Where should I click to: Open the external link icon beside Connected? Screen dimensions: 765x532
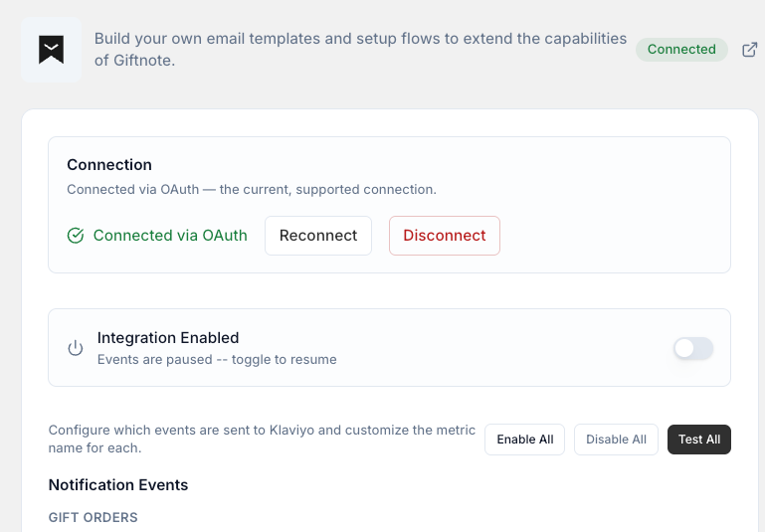pos(749,50)
